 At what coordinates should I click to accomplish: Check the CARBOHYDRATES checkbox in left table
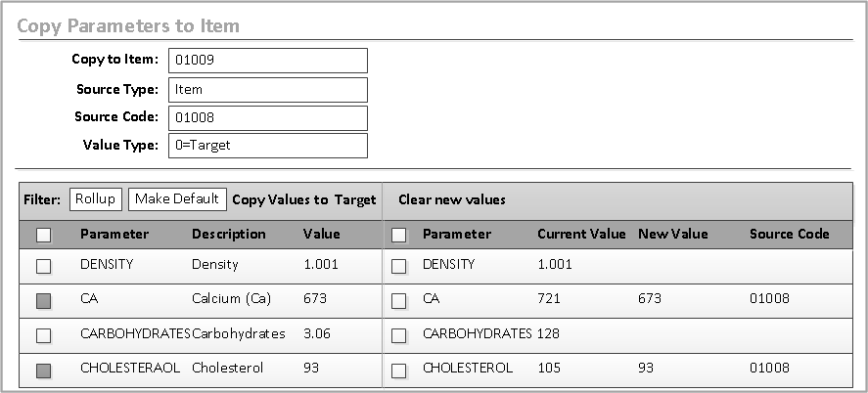tap(43, 335)
